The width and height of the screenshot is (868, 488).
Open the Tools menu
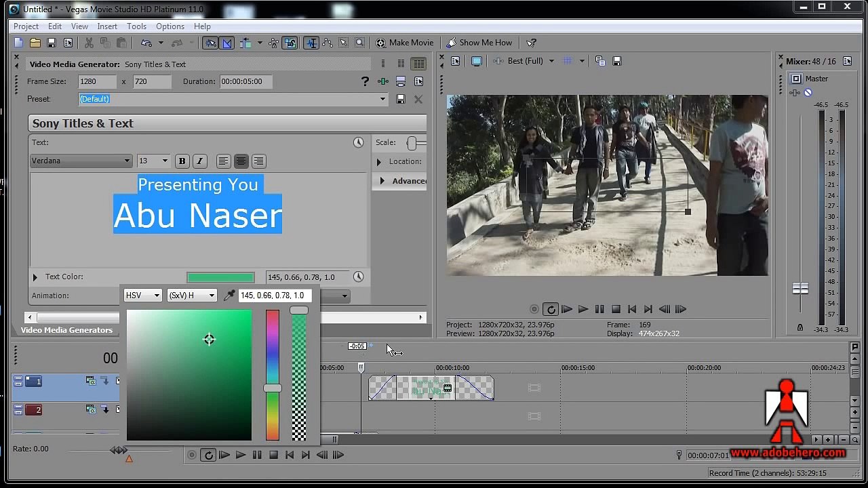point(136,26)
